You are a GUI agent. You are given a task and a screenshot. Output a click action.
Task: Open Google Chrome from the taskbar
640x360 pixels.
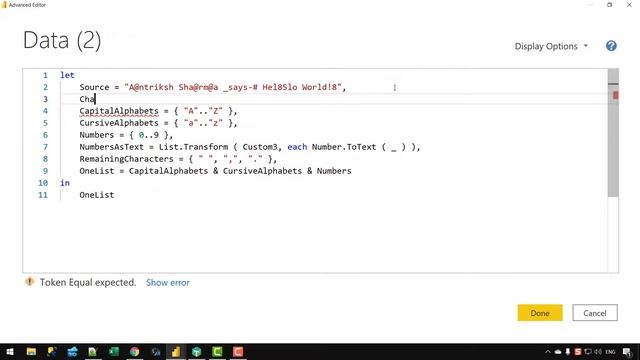pos(135,351)
